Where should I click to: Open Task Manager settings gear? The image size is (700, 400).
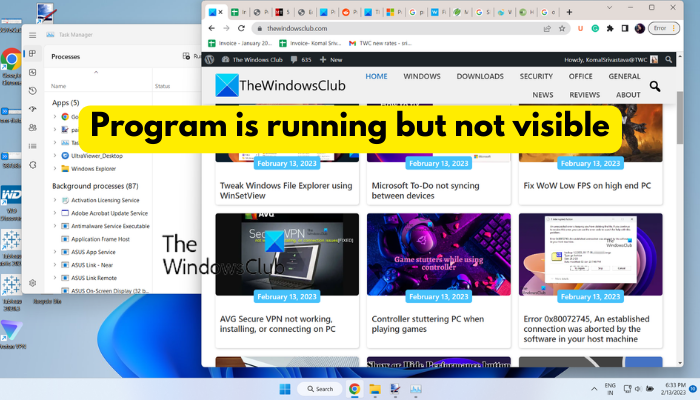tap(33, 283)
